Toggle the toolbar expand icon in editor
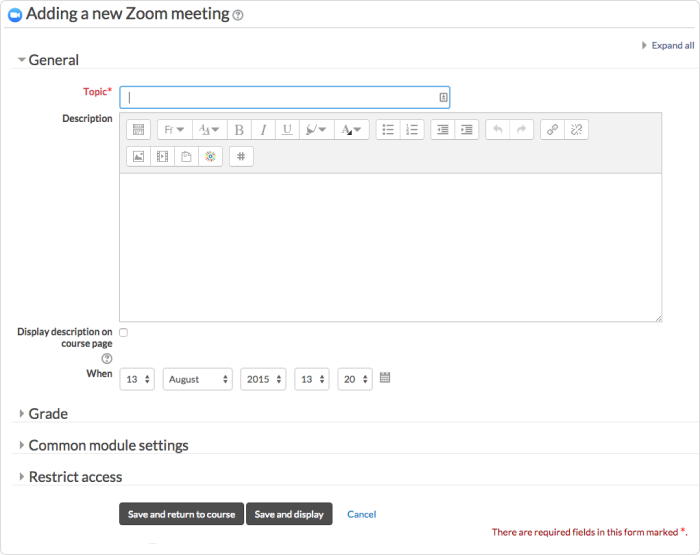This screenshot has width=700, height=555. tap(138, 129)
